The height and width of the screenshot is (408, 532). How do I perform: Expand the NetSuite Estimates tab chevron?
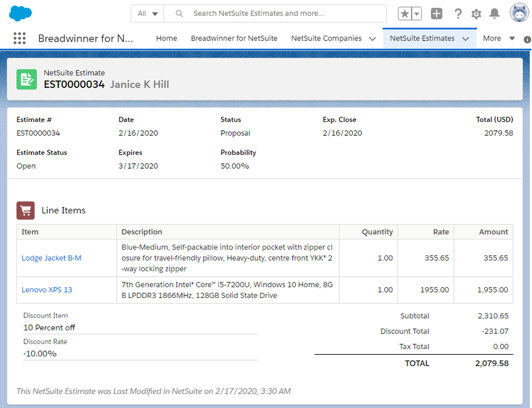click(465, 39)
